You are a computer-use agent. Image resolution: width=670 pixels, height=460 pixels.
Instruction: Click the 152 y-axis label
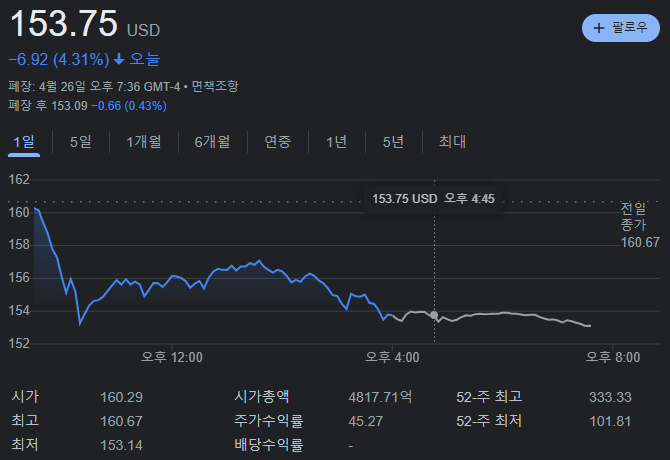19,343
